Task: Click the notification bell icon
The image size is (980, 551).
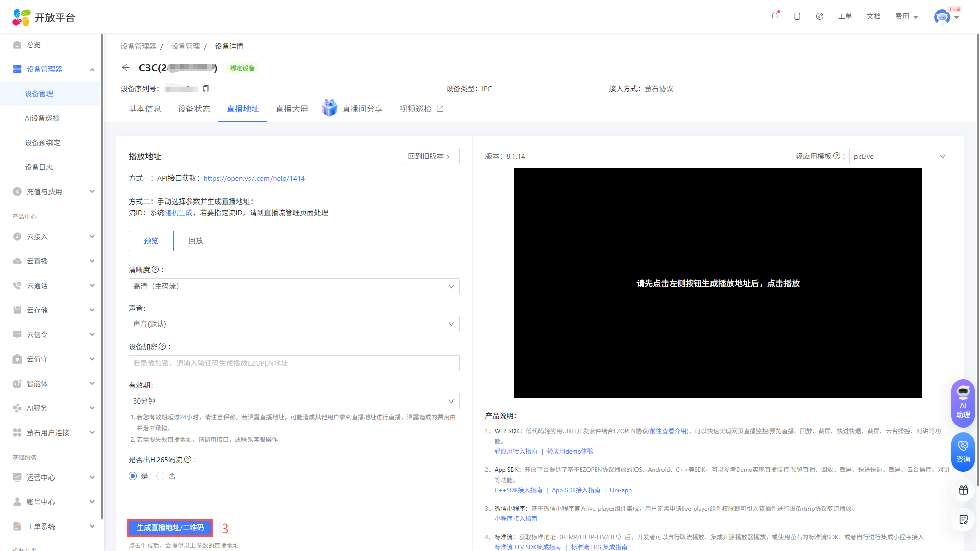Action: 774,16
